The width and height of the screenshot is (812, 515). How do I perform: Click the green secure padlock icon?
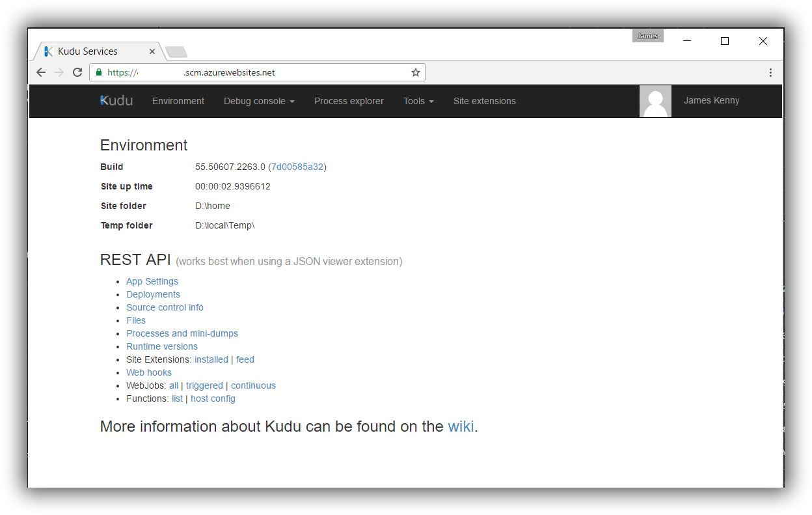tap(99, 72)
